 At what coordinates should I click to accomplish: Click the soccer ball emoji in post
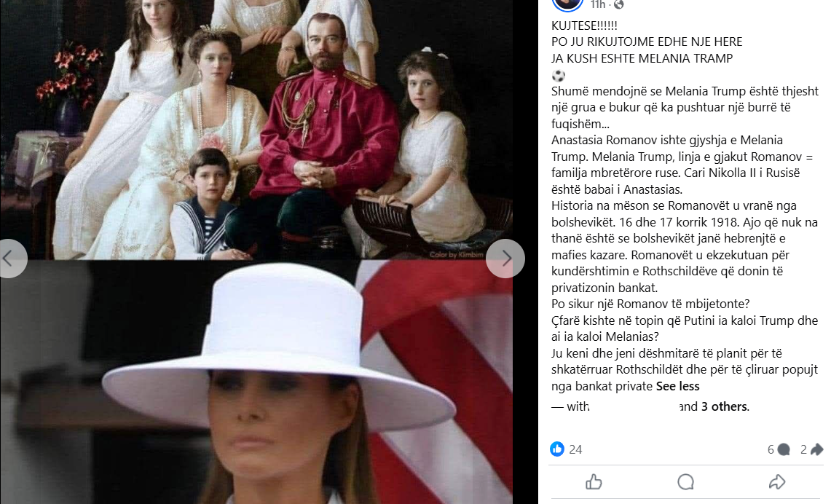558,75
